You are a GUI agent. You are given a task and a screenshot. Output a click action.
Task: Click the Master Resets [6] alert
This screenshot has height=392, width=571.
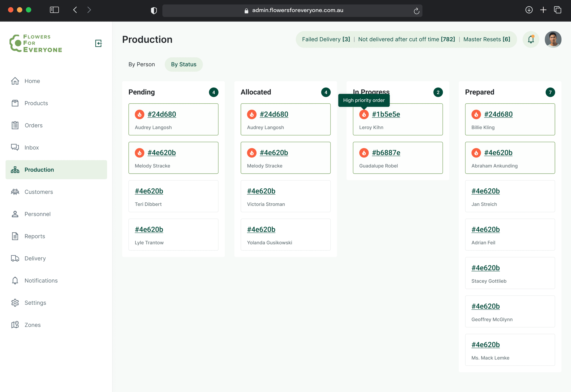[486, 39]
